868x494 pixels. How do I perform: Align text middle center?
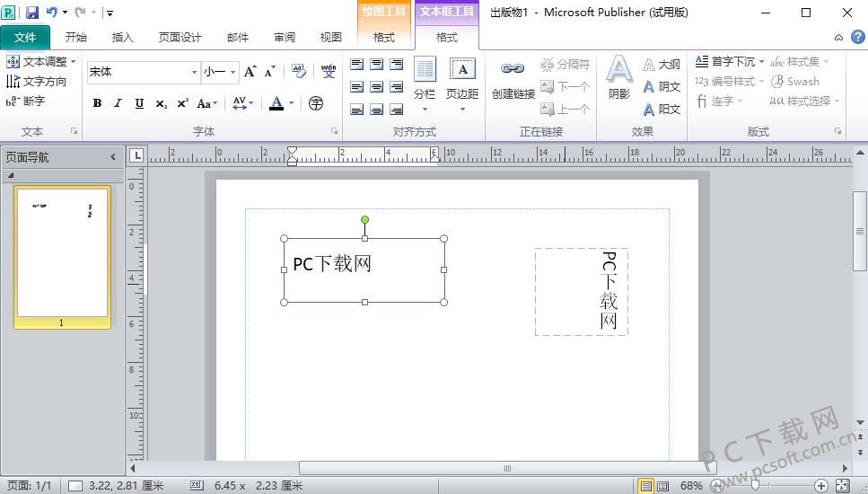tap(376, 87)
